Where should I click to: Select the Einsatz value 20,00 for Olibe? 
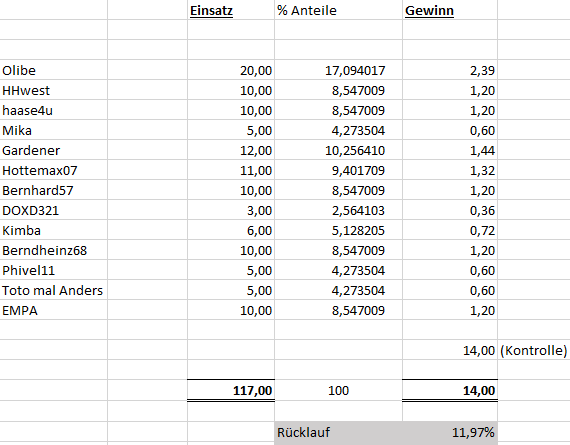pos(231,70)
